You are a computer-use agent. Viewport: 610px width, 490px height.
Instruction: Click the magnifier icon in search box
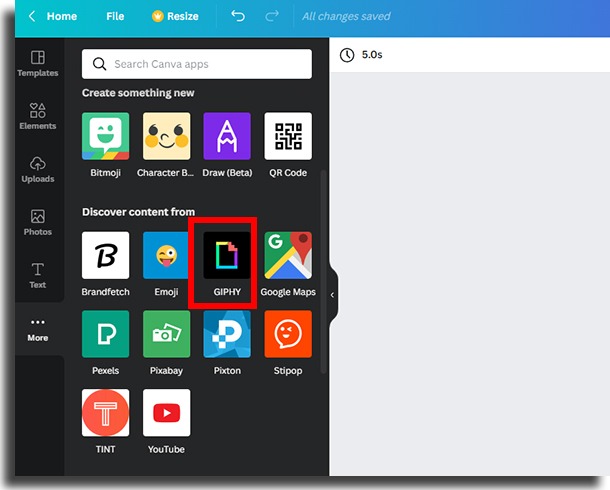tap(100, 64)
